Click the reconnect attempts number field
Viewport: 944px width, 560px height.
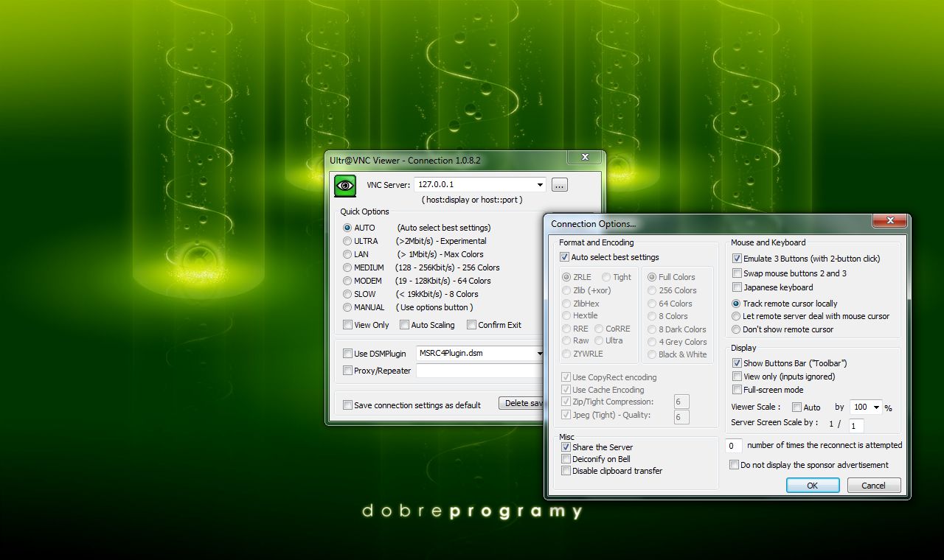pyautogui.click(x=734, y=446)
